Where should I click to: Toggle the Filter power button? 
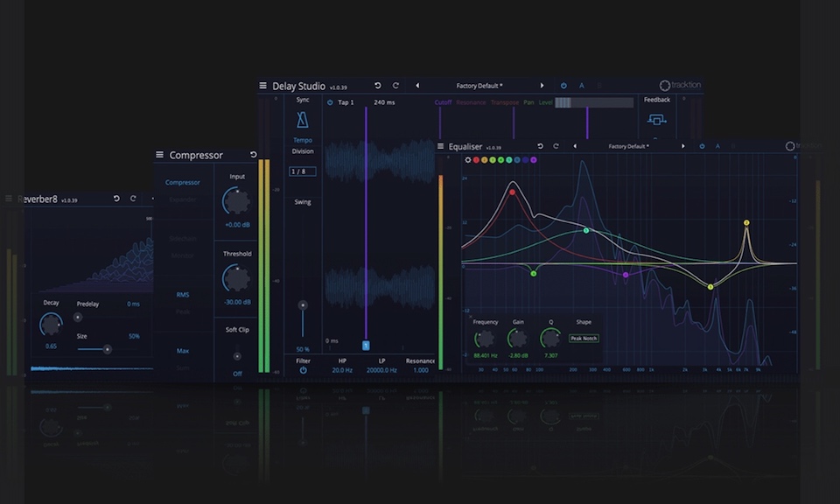point(304,370)
